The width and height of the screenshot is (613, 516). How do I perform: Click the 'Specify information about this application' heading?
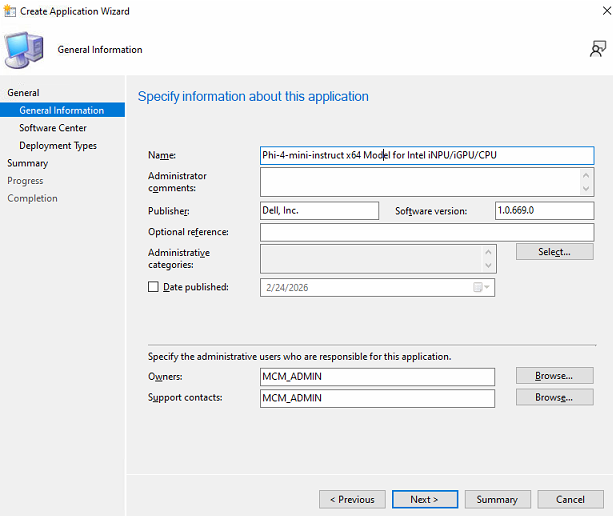(x=253, y=97)
